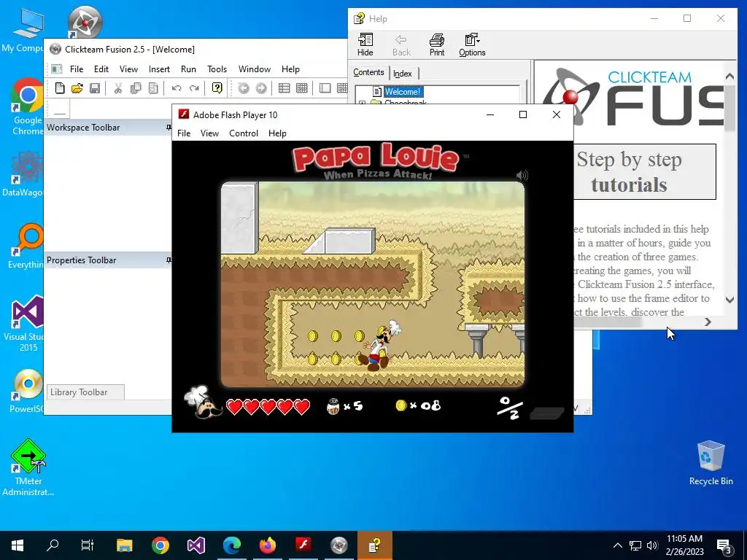Open the Insert menu in Clickteam Fusion
Image resolution: width=747 pixels, height=560 pixels.
tap(159, 69)
